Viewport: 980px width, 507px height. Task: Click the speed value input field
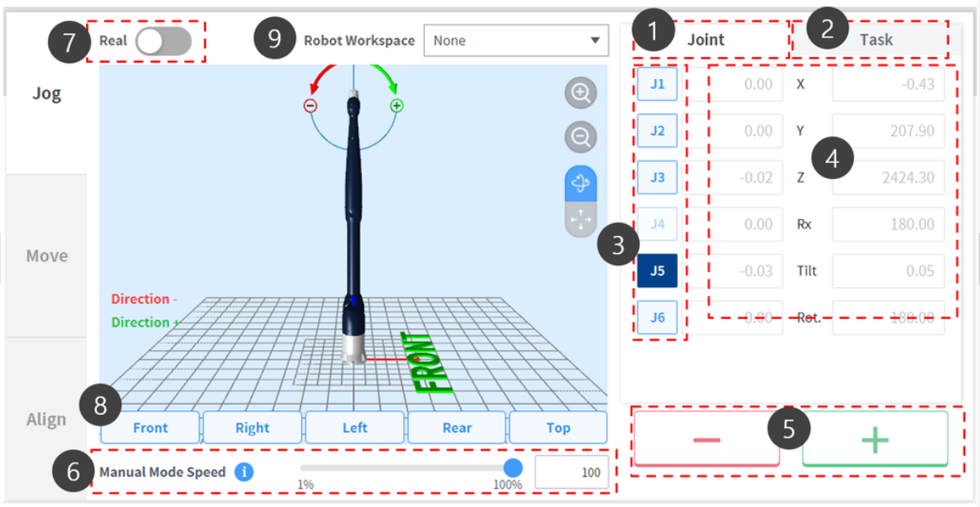(571, 472)
